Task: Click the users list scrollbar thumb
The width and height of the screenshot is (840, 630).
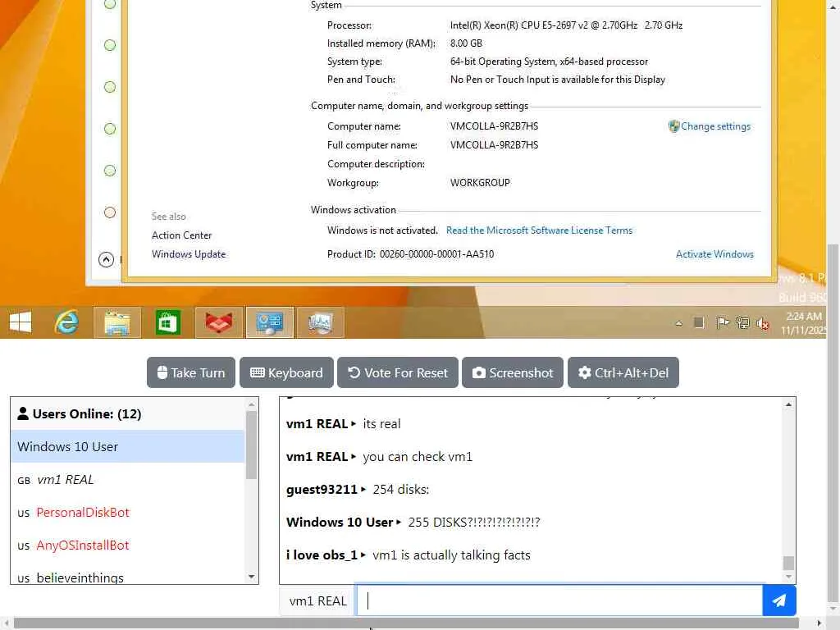Action: 251,445
